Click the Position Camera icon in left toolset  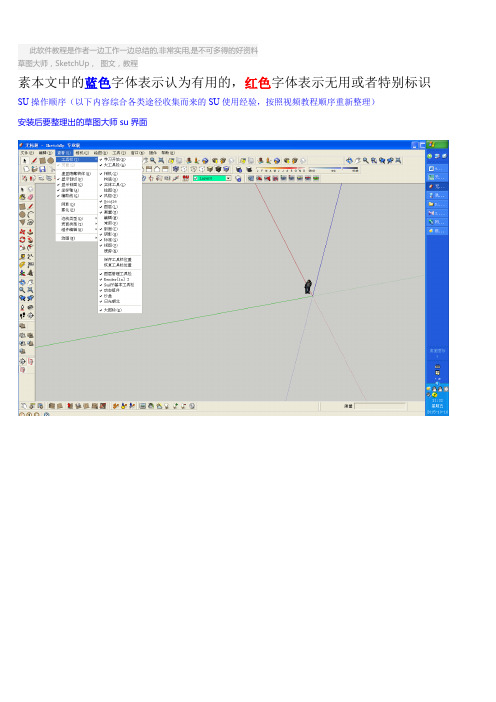22,308
